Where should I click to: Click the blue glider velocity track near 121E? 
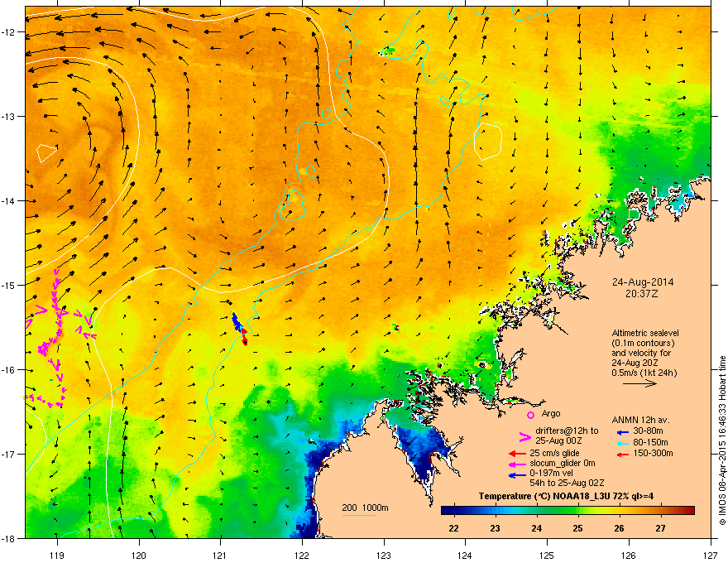pos(237,322)
